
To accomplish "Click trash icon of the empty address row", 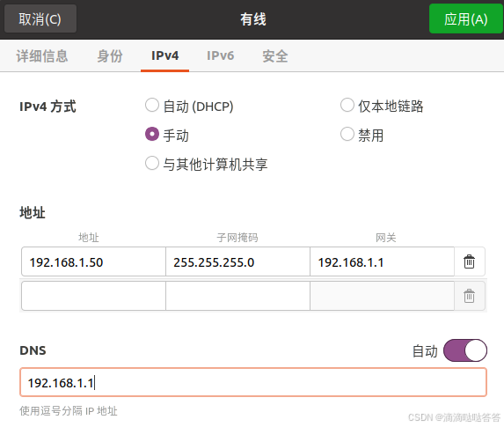I will [x=469, y=296].
